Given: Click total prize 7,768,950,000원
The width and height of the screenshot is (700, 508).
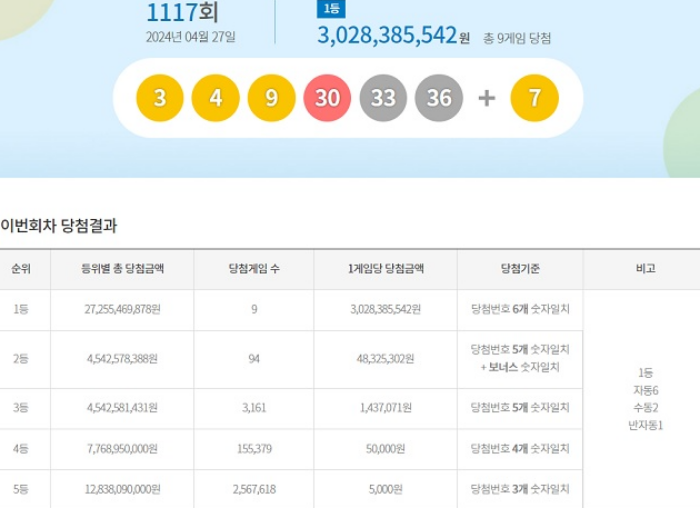Looking at the screenshot, I should point(122,449).
